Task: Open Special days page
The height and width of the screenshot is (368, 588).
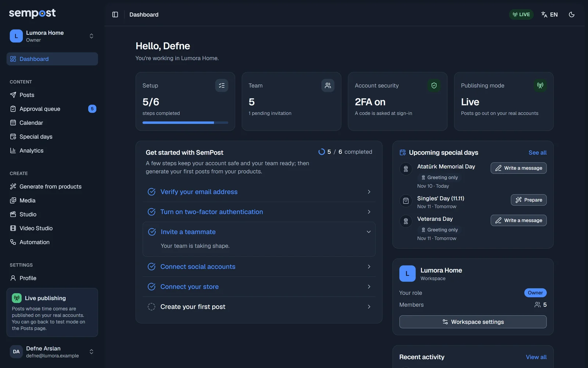Action: click(x=52, y=137)
